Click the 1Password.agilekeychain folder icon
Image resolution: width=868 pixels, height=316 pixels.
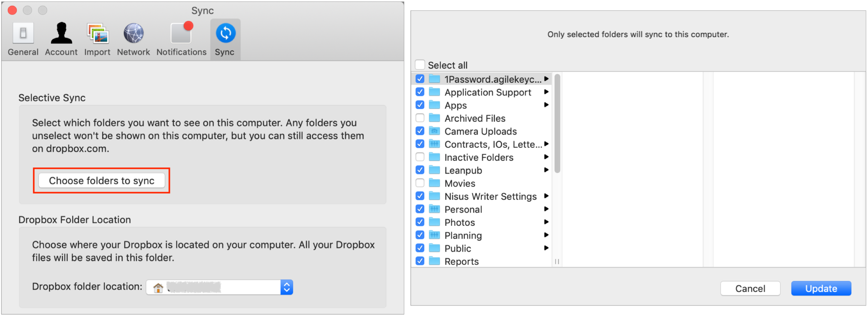click(434, 79)
